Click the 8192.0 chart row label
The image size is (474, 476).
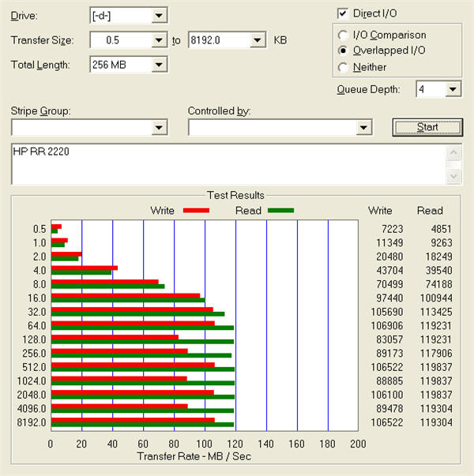32,422
